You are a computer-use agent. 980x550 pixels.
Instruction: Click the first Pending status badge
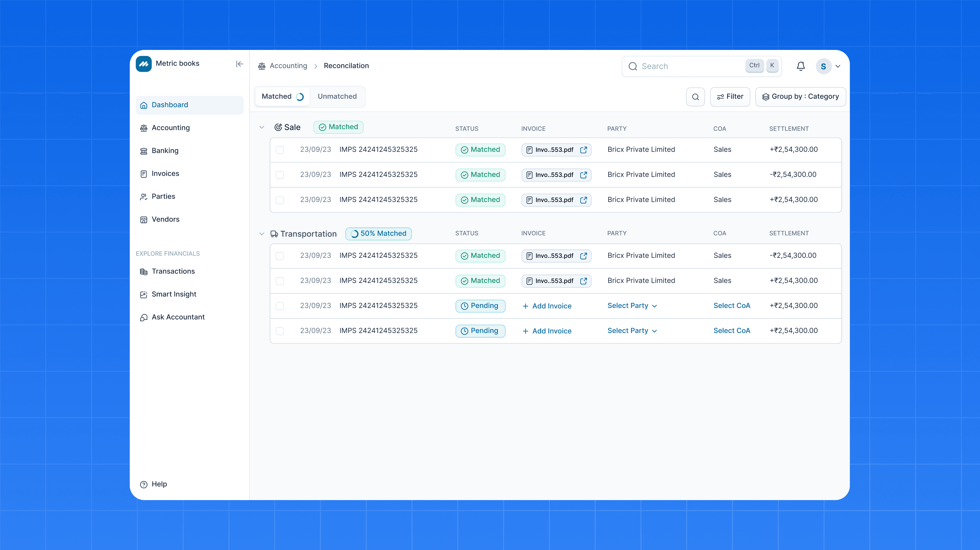click(x=480, y=306)
